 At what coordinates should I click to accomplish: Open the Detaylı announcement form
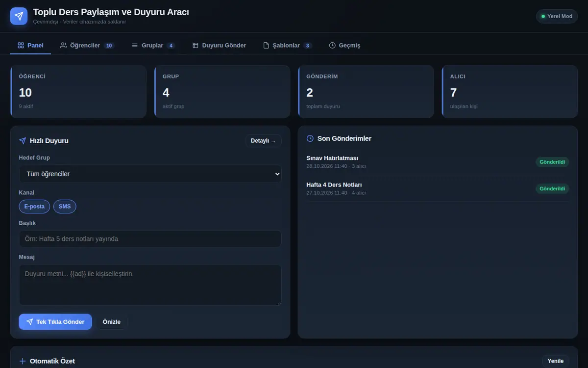coord(263,141)
